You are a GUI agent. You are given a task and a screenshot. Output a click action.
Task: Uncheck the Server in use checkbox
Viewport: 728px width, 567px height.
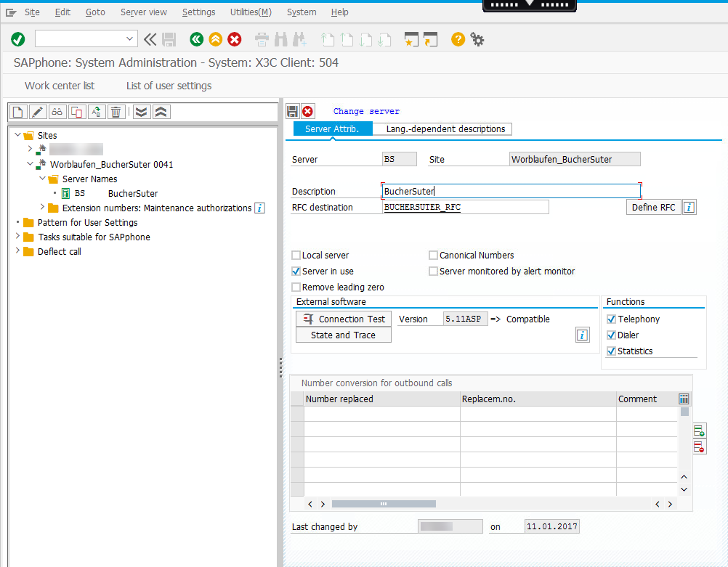[x=296, y=271]
